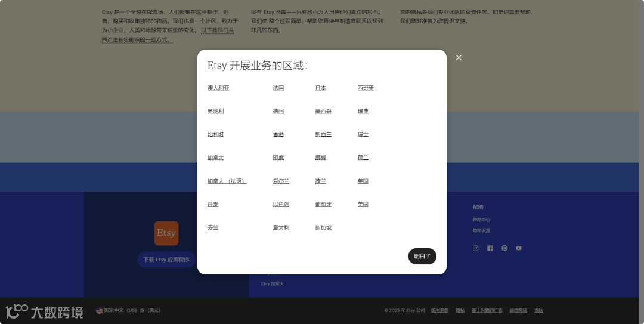Open 隐私 link in bottom bar
644x324 pixels.
point(460,310)
